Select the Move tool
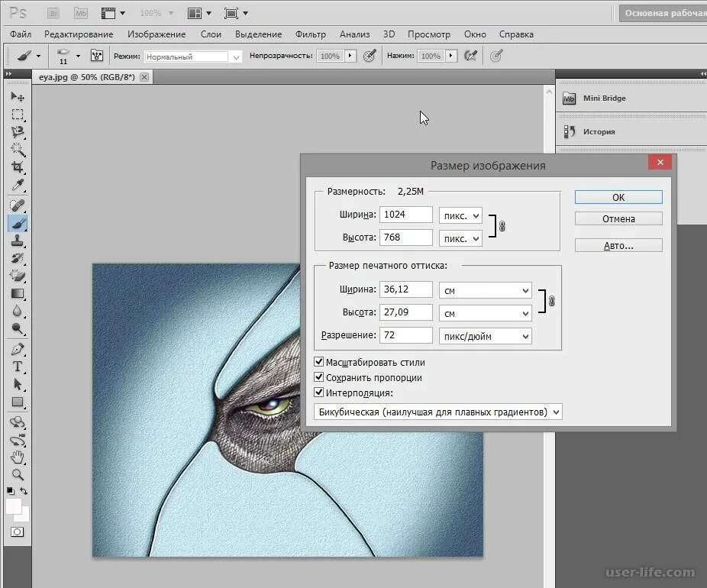Image resolution: width=707 pixels, height=588 pixels. pyautogui.click(x=18, y=96)
